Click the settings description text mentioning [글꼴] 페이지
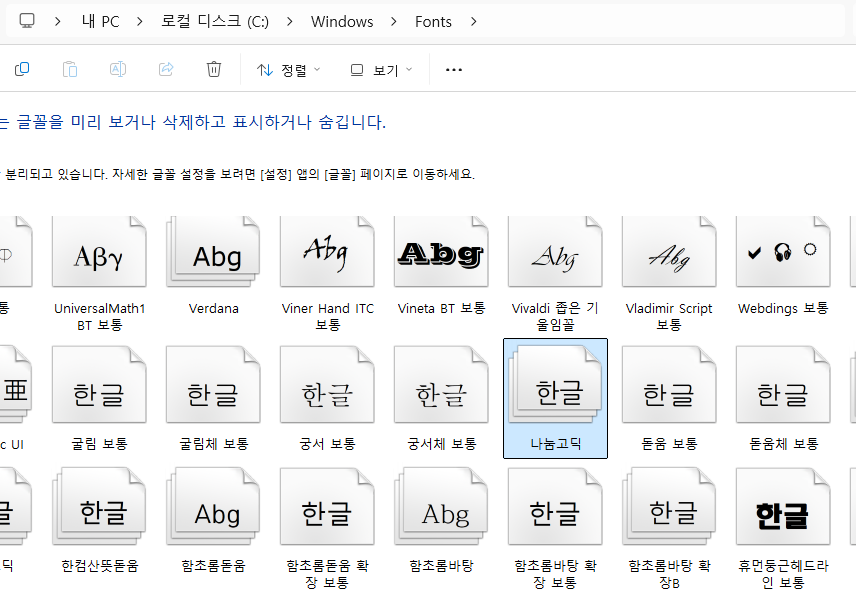 (x=237, y=174)
